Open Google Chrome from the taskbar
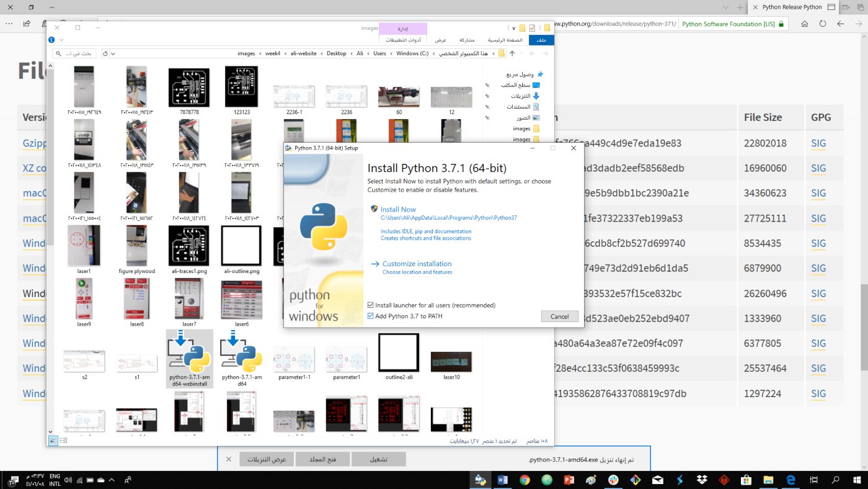Screen dimensions: 868x489 (x=525, y=480)
